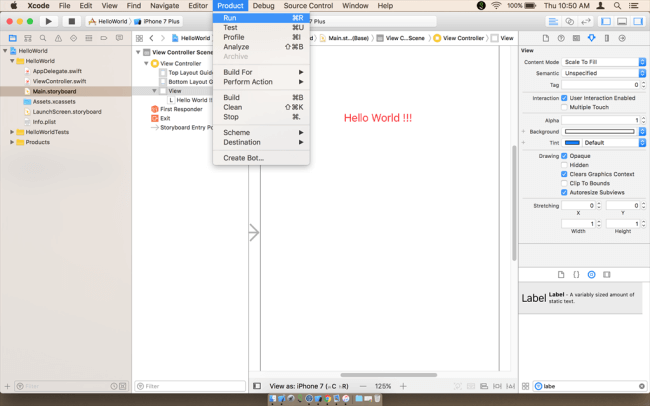Open the Build For submenu
Image resolution: width=650 pixels, height=406 pixels.
coord(261,72)
